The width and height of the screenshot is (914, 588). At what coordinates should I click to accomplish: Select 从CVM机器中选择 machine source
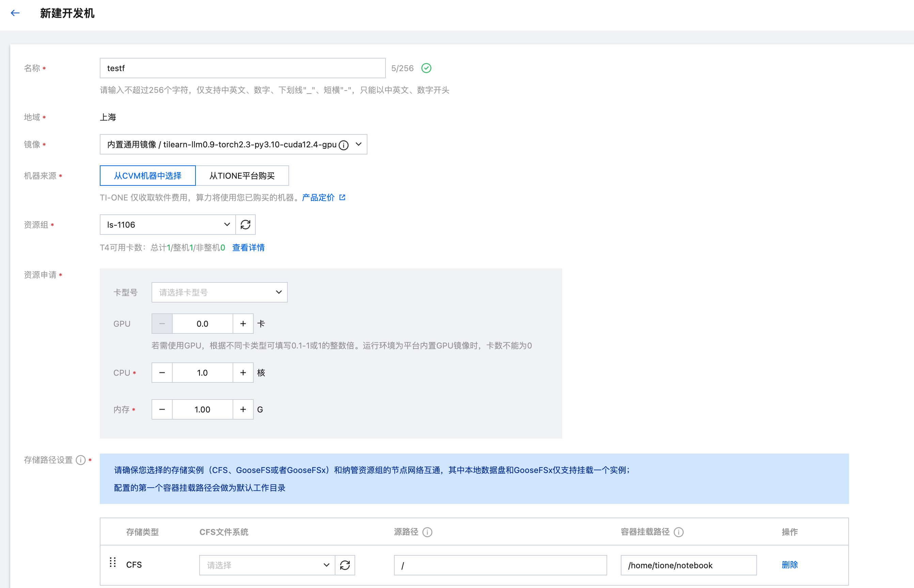(147, 176)
